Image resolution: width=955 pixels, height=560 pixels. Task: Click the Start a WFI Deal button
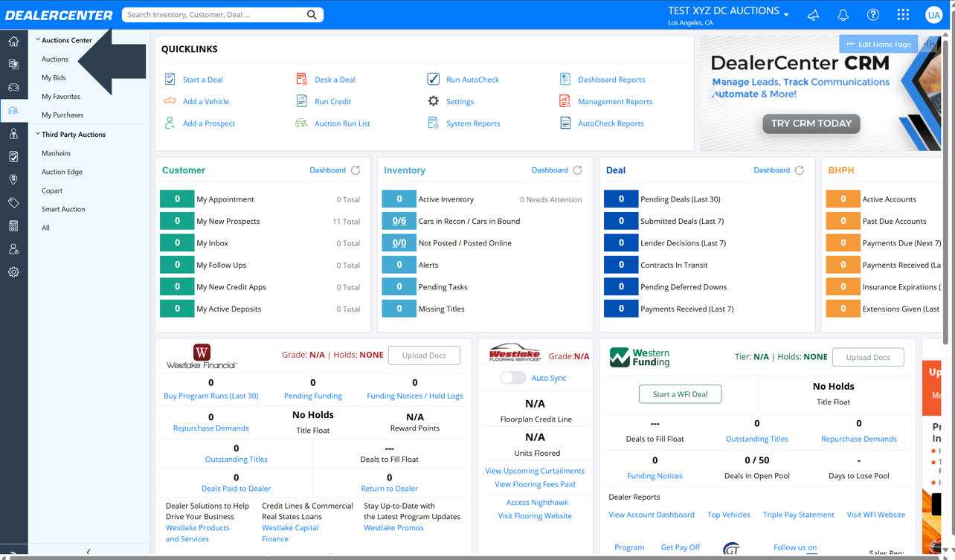point(680,394)
